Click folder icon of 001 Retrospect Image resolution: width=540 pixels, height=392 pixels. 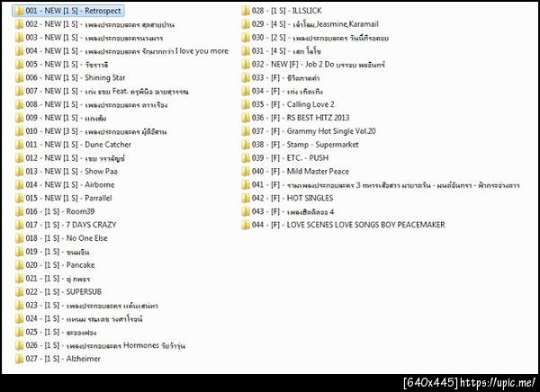click(19, 11)
